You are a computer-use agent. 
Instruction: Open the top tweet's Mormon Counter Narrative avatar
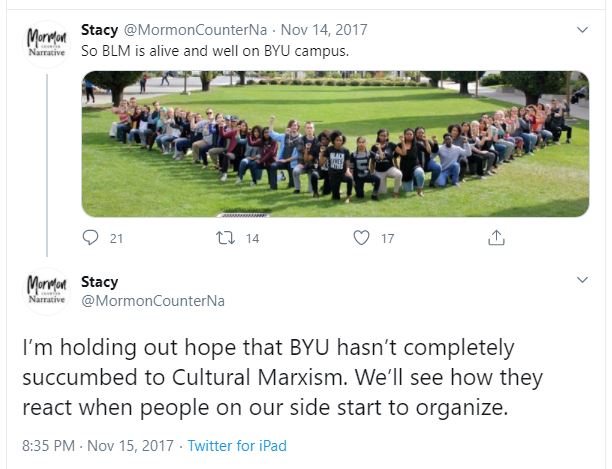tap(46, 45)
